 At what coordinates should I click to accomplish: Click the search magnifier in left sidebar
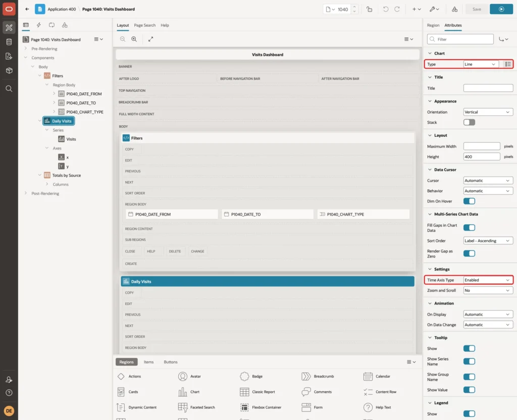[x=9, y=89]
